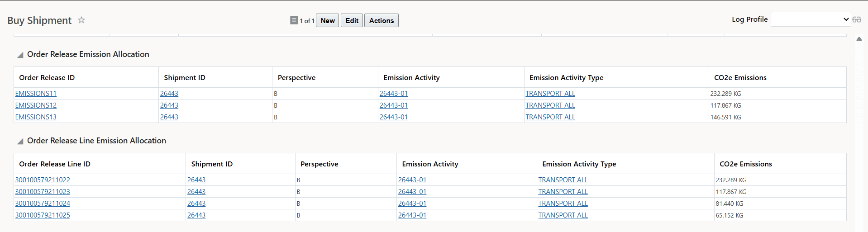Open emission activity 26443-01 for EMISSIONS13
Image resolution: width=868 pixels, height=232 pixels.
pyautogui.click(x=394, y=117)
